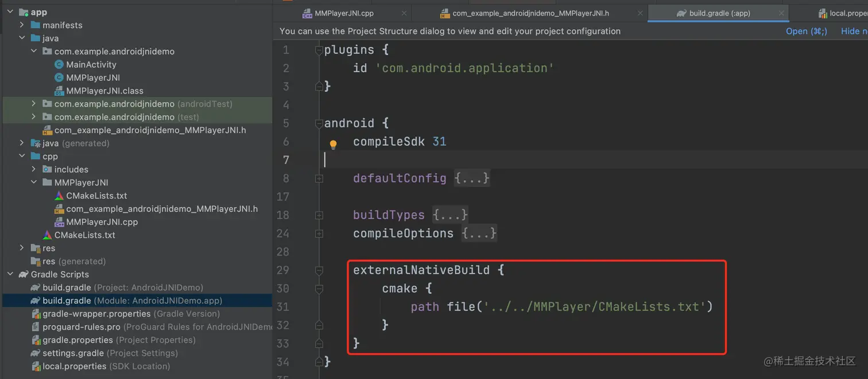This screenshot has height=379, width=868.
Task: Close the com_example_androidjnidemo_MMPlayerJNI.h editor tab
Action: [640, 13]
